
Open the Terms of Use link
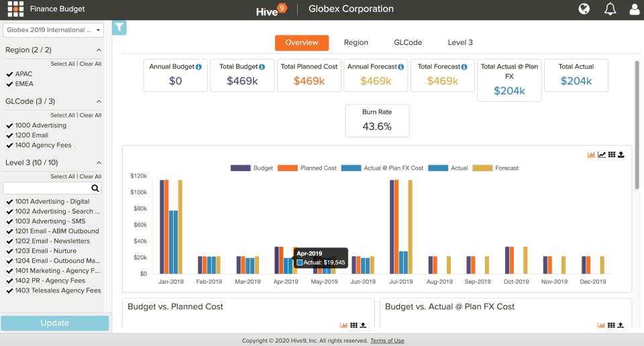(387, 341)
